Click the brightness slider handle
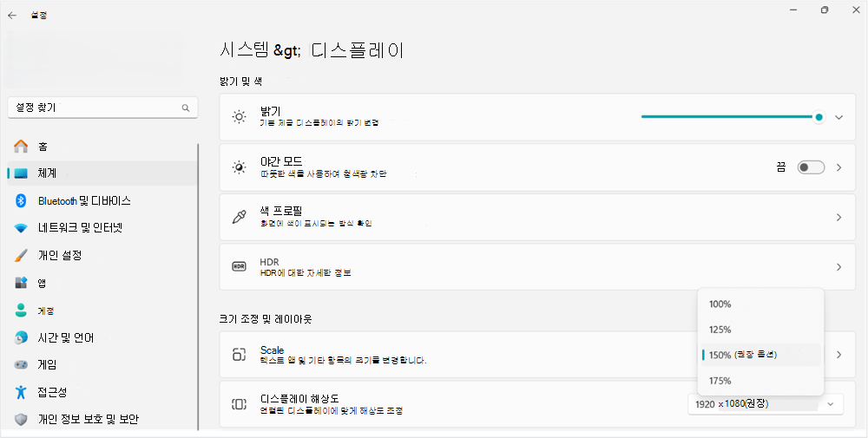This screenshot has width=868, height=438. pyautogui.click(x=819, y=117)
